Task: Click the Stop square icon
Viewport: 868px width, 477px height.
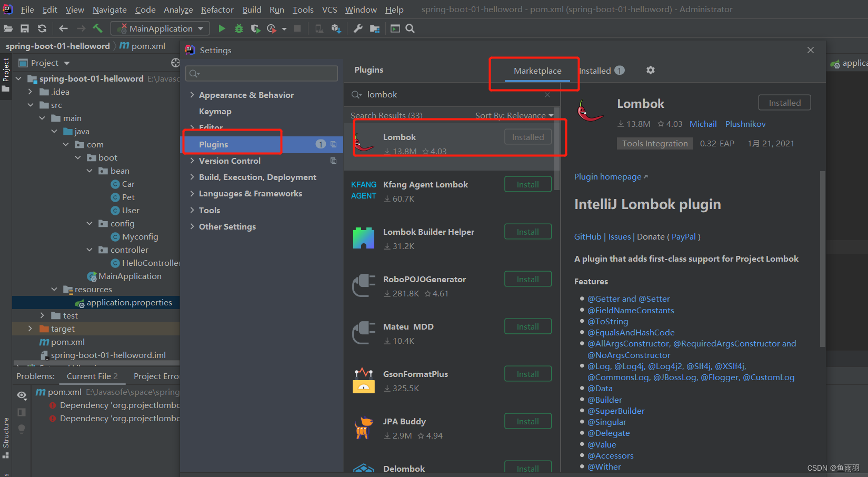Action: 297,28
